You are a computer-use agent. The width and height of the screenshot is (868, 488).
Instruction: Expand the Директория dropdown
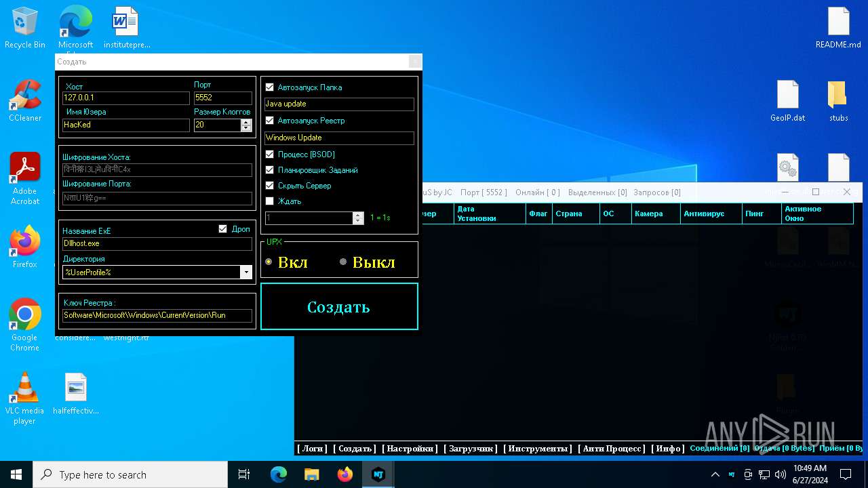pos(246,272)
